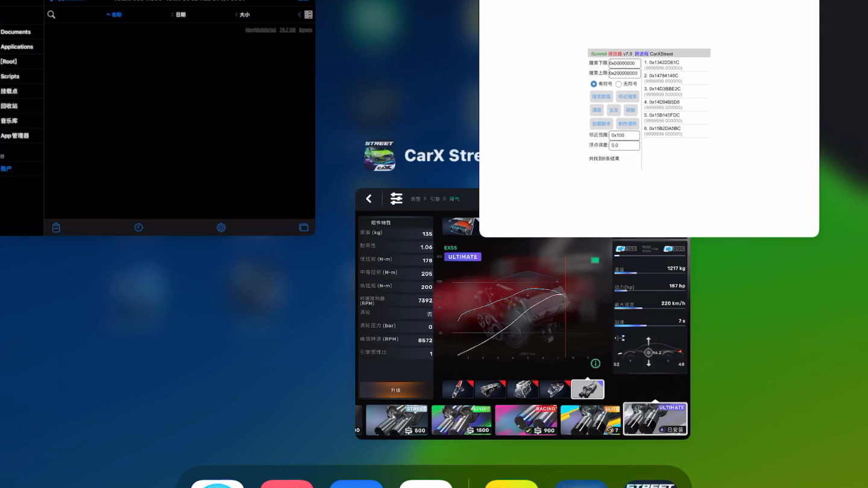868x488 pixels.
Task: Focus the 邻近范围 0x100 field
Action: click(x=624, y=135)
